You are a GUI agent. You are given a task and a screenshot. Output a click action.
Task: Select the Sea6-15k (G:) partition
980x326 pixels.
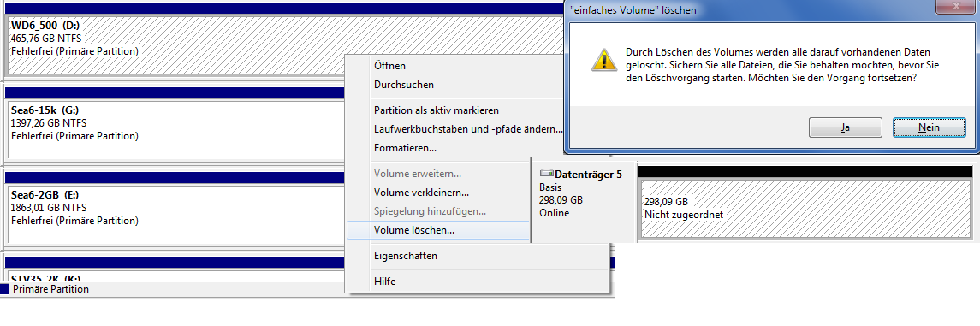(x=175, y=129)
